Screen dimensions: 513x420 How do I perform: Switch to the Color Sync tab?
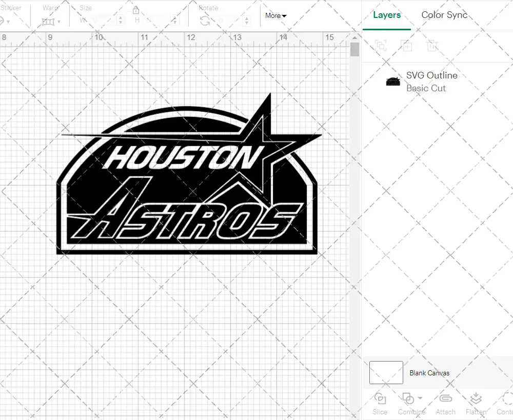[x=444, y=15]
